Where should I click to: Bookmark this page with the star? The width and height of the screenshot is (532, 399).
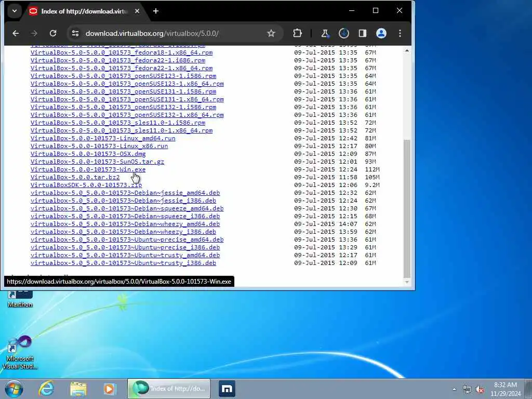click(271, 33)
